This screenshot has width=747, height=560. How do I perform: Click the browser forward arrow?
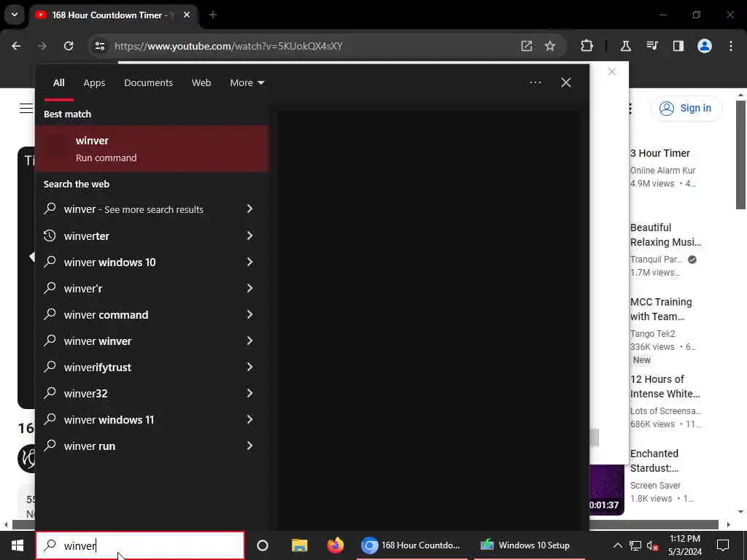tap(42, 46)
